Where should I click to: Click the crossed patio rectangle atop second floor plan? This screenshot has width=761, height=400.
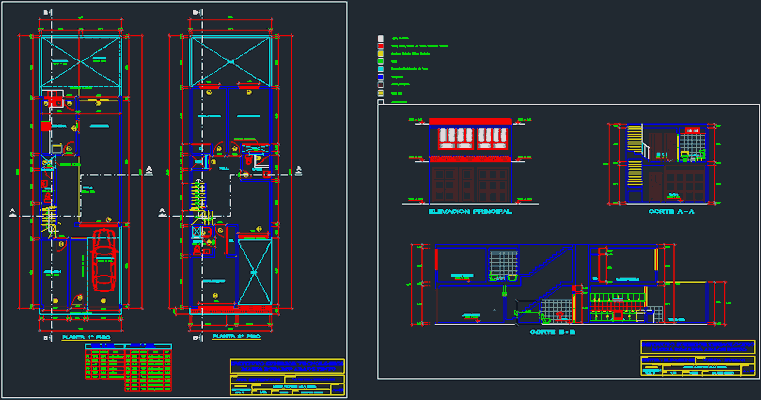[x=230, y=62]
